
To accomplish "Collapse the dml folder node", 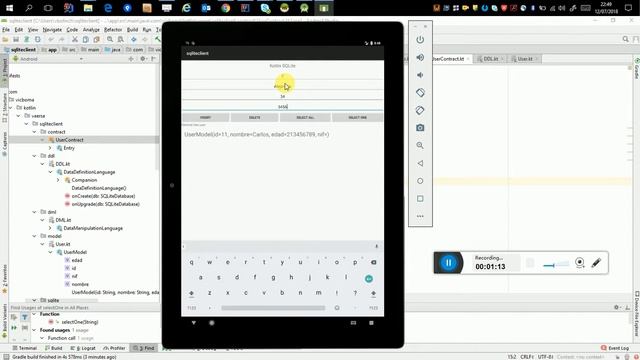I will [x=35, y=212].
